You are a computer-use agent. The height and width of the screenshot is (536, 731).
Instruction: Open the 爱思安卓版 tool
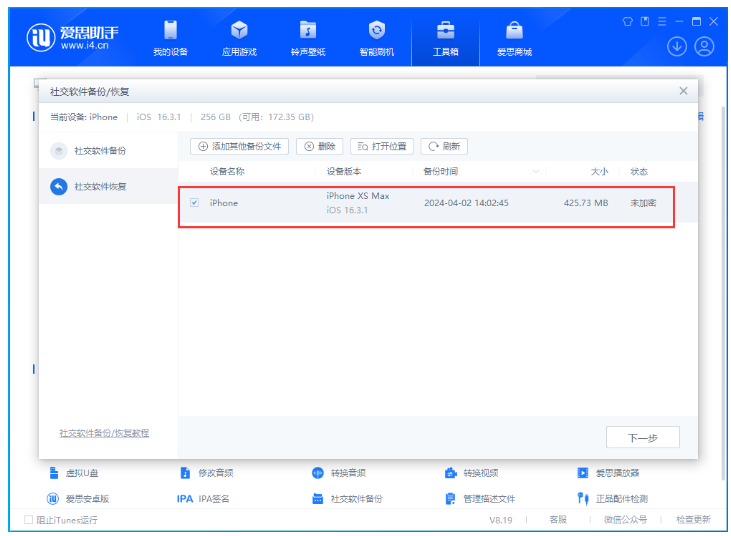(78, 499)
